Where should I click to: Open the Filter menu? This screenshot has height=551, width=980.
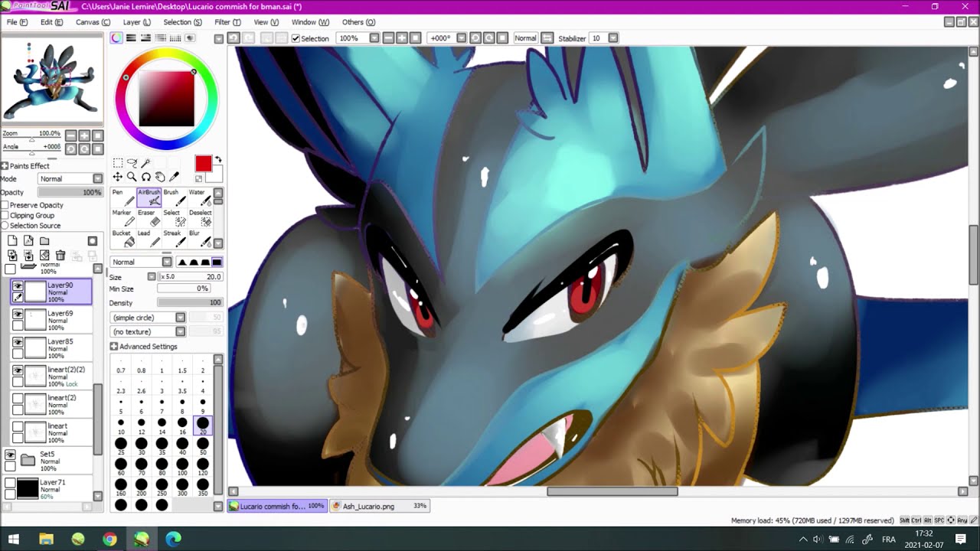[x=227, y=22]
